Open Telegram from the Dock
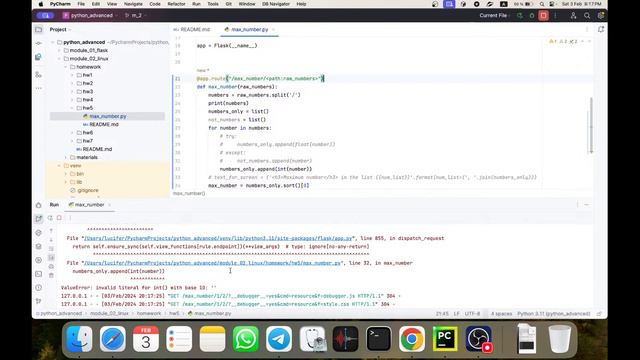Viewport: 640px width, 360px height. 279,338
